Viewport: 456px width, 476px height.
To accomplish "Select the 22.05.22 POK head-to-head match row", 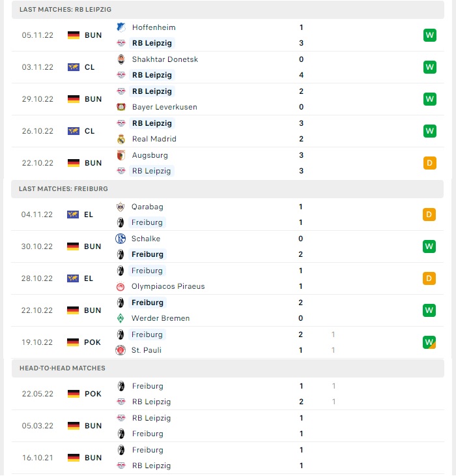I will [x=228, y=394].
